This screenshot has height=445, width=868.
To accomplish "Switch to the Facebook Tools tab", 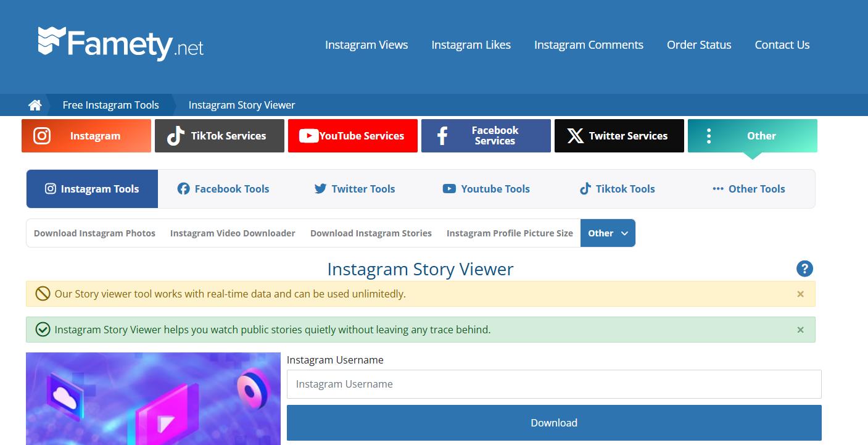I will (223, 189).
